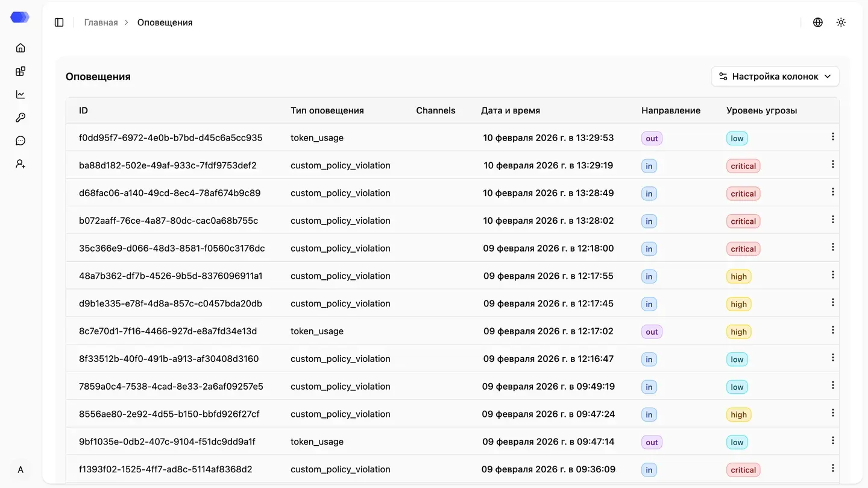Select ID '8f33512b-40f0-491b-a913-af30408d3160'
The image size is (868, 488).
pos(169,359)
